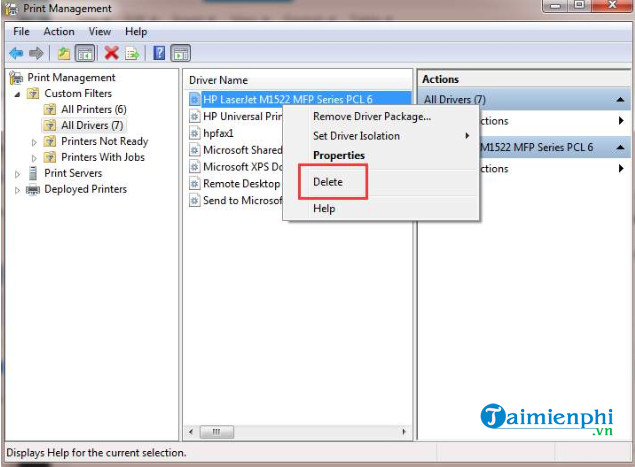Open the More Actions submenu arrow under M1522 MFP
635x467 pixels.
[x=621, y=168]
